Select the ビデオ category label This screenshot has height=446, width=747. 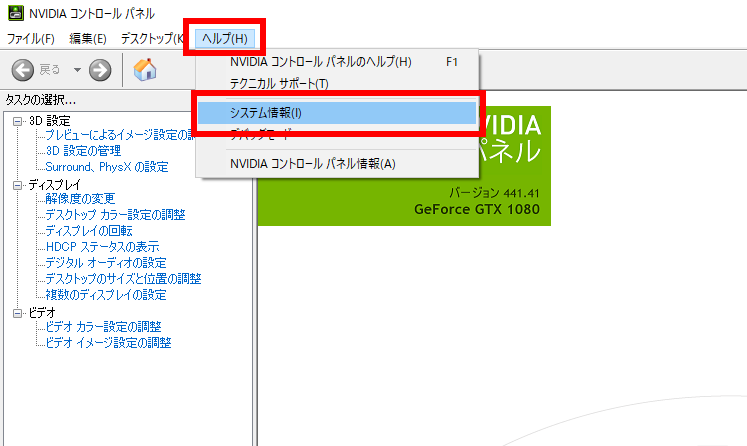(x=42, y=313)
